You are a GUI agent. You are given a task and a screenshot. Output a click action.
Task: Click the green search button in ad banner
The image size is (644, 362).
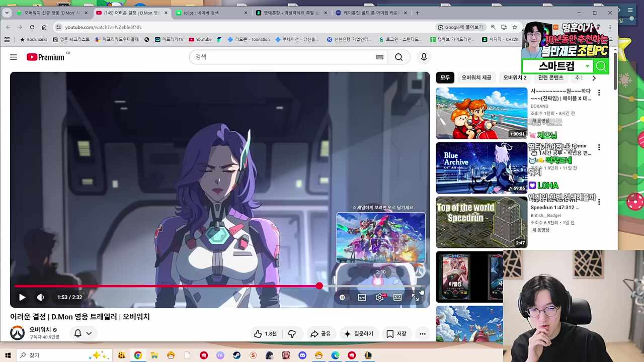(x=601, y=66)
